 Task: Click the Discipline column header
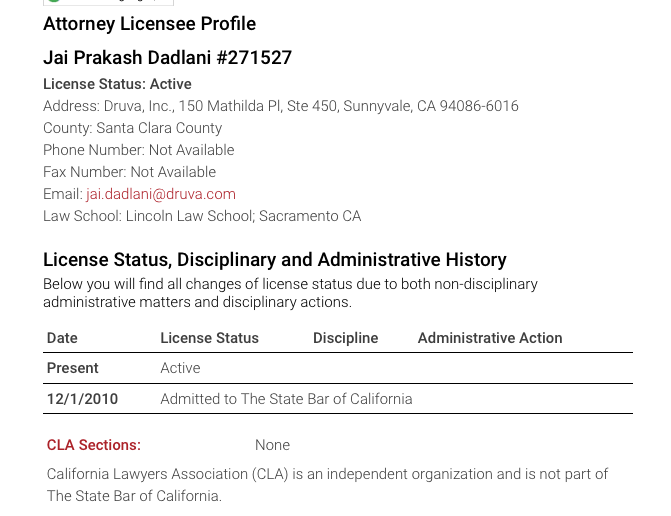(x=345, y=338)
